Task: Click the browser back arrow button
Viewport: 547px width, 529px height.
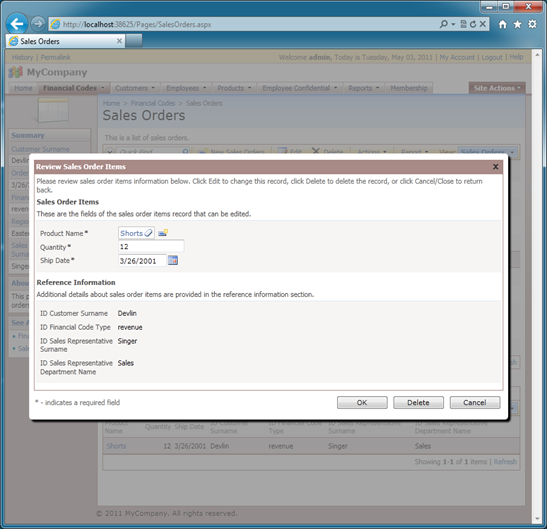Action: [x=16, y=24]
